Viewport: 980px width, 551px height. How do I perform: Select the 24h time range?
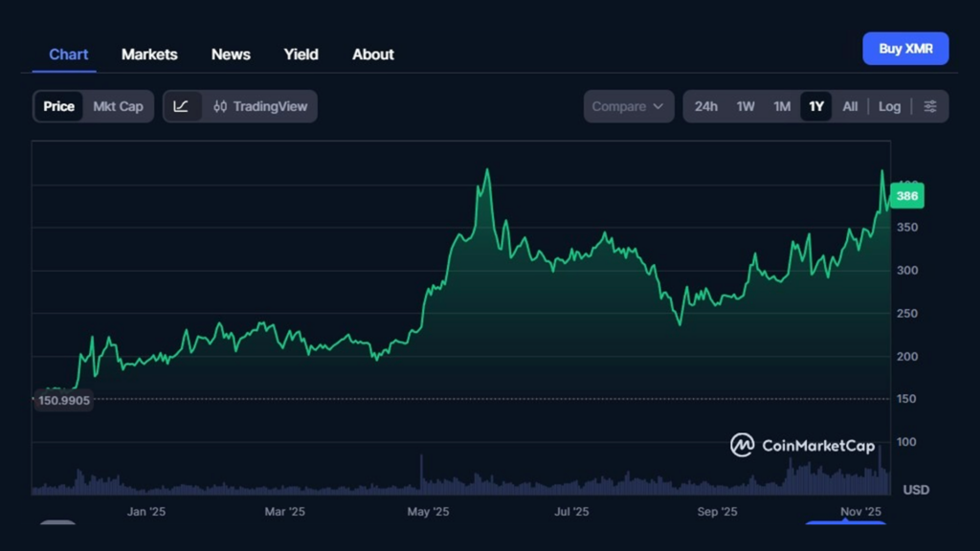point(705,106)
